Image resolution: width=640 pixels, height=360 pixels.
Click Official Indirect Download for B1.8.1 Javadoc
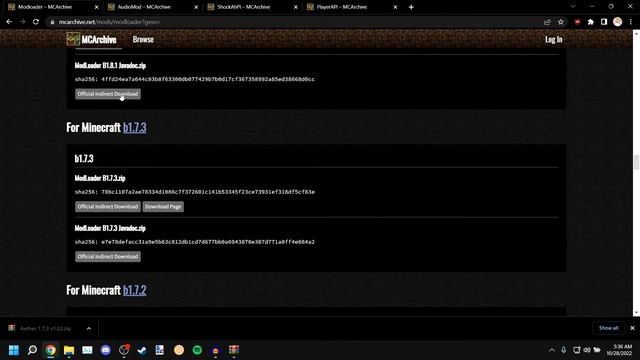coord(108,94)
